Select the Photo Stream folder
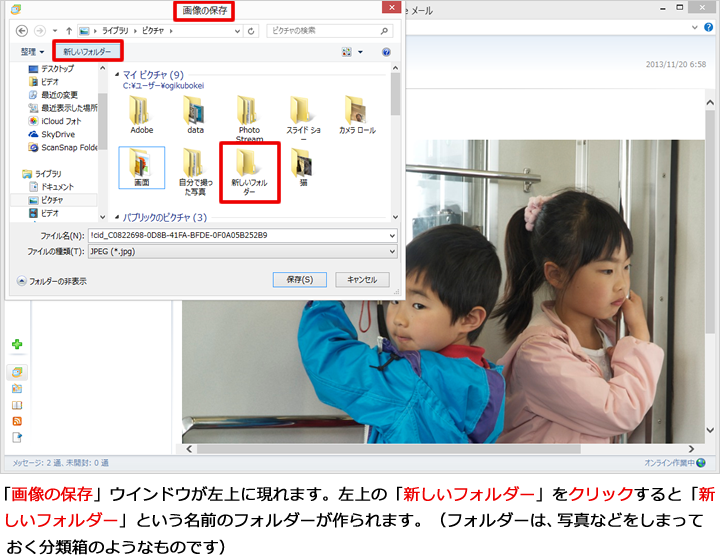720x556 pixels. (249, 117)
